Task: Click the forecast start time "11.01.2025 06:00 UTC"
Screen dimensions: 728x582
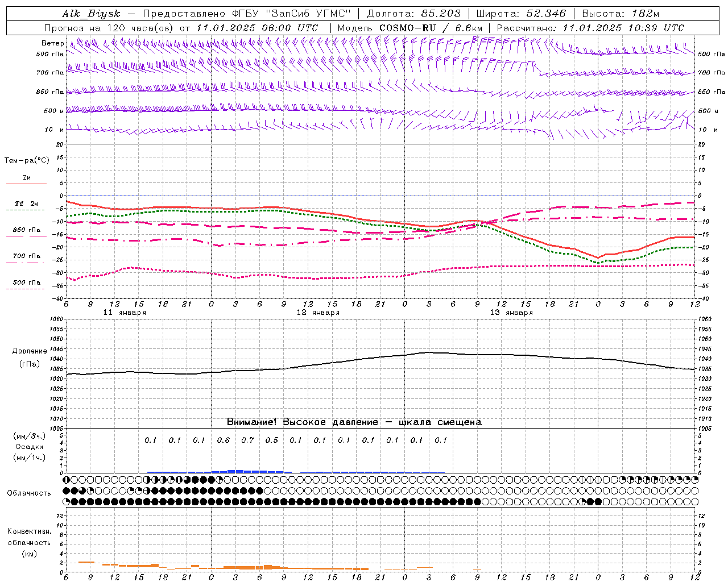Action: point(257,28)
